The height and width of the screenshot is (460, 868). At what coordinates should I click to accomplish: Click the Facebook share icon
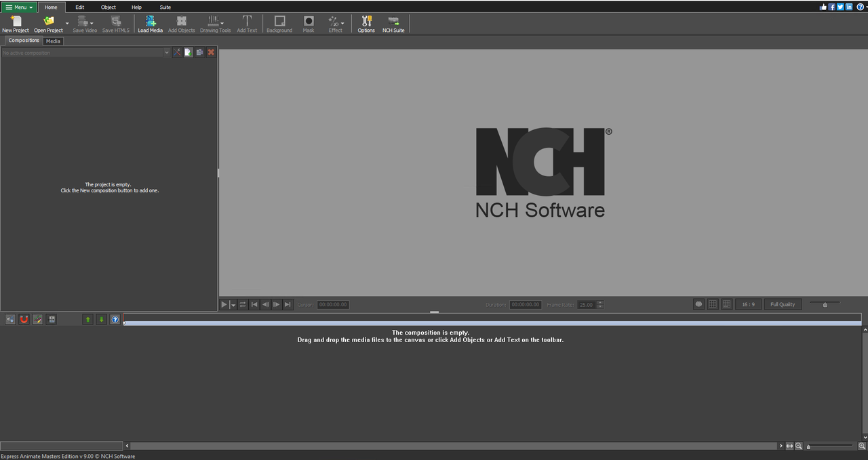[x=832, y=7]
